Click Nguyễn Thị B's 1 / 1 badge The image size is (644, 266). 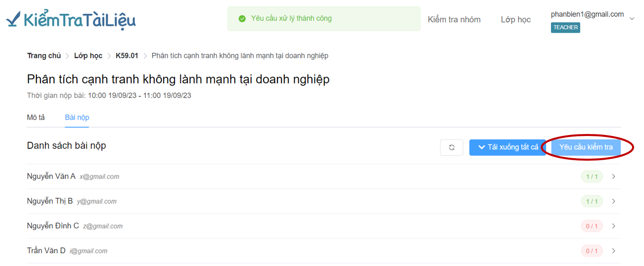pyautogui.click(x=592, y=201)
